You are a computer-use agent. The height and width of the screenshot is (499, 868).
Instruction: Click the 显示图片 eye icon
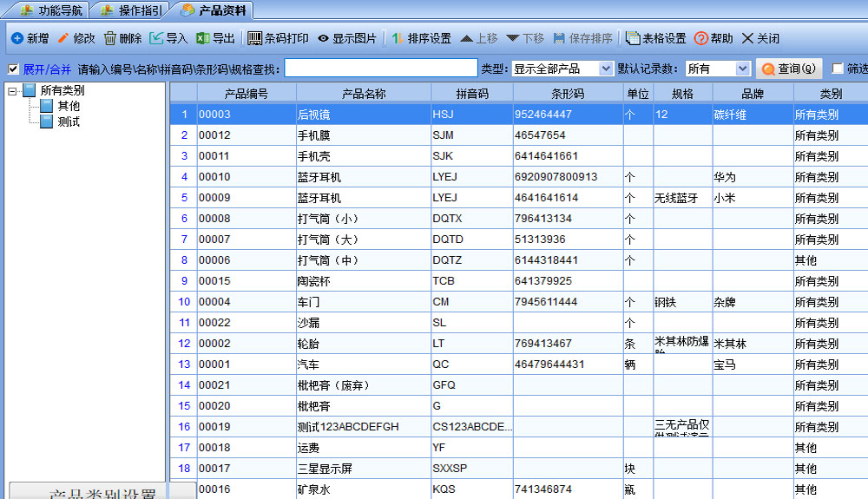(324, 38)
